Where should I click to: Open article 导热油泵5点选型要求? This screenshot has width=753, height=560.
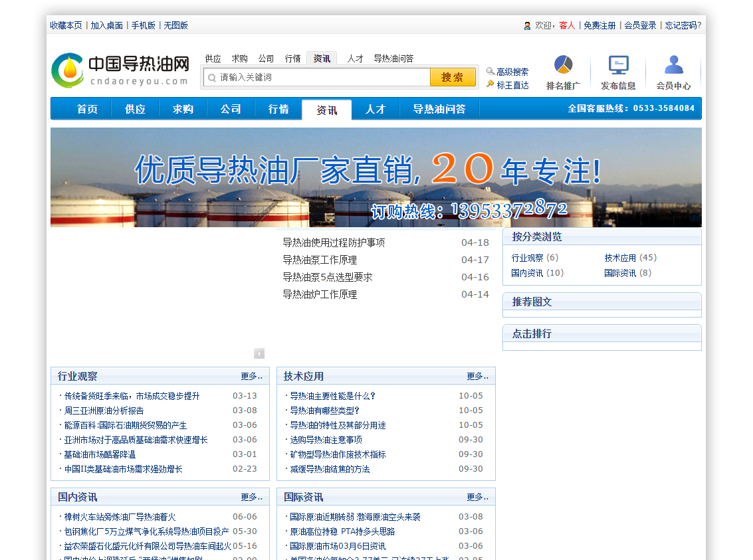click(328, 278)
